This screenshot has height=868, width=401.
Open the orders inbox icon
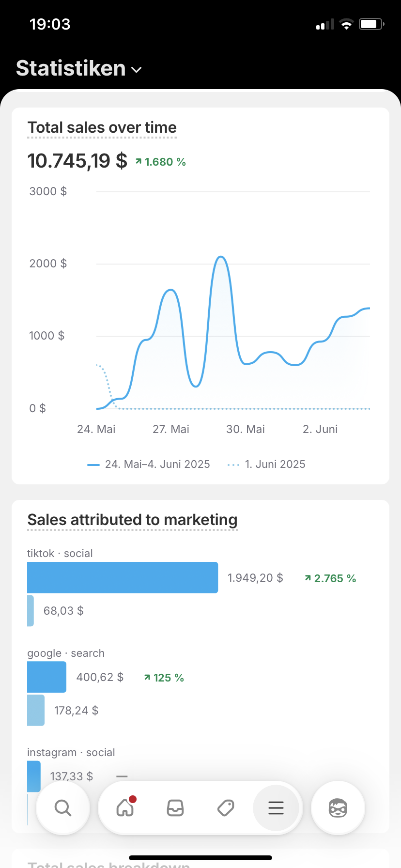pos(175,807)
